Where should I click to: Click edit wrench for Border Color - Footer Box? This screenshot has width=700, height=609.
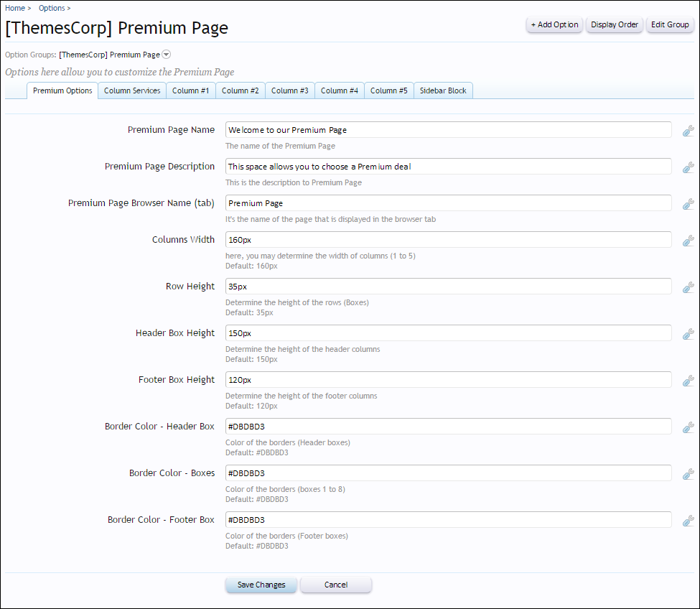pyautogui.click(x=688, y=521)
